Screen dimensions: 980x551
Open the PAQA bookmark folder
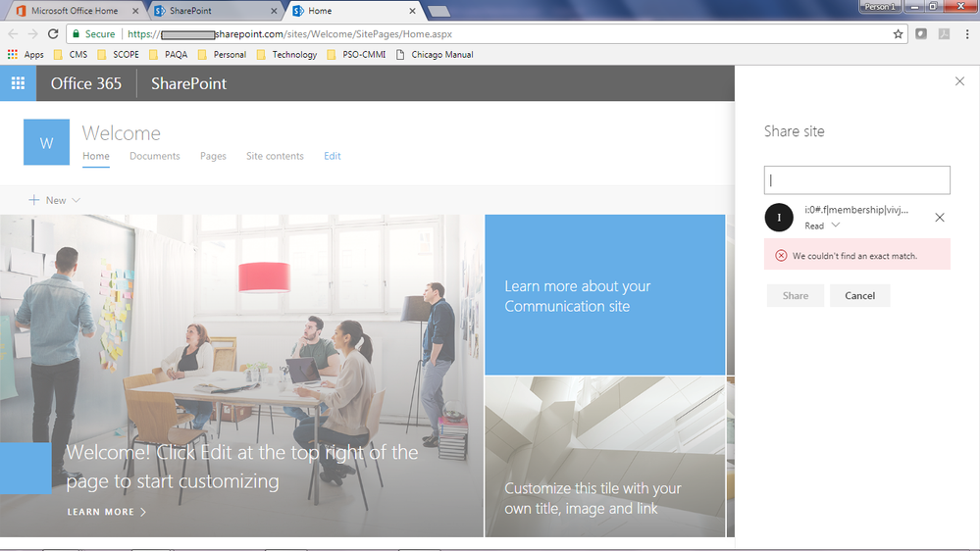pos(168,54)
